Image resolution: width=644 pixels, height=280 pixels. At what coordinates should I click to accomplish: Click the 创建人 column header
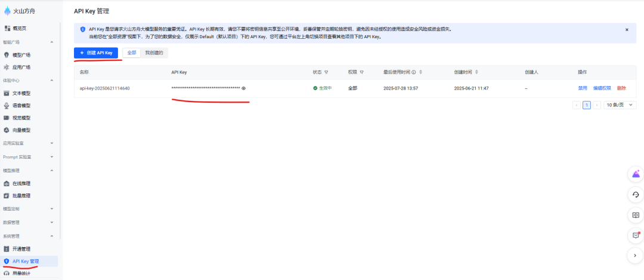click(531, 72)
